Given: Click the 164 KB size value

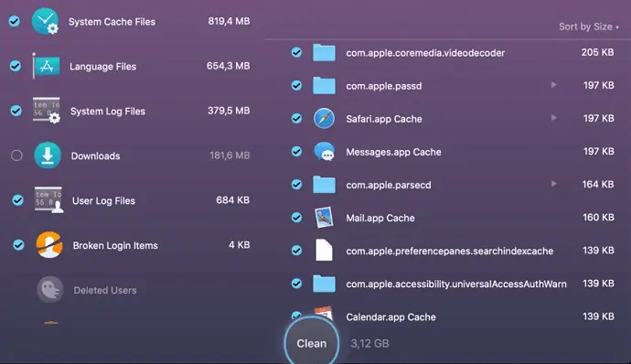Looking at the screenshot, I should [x=598, y=184].
